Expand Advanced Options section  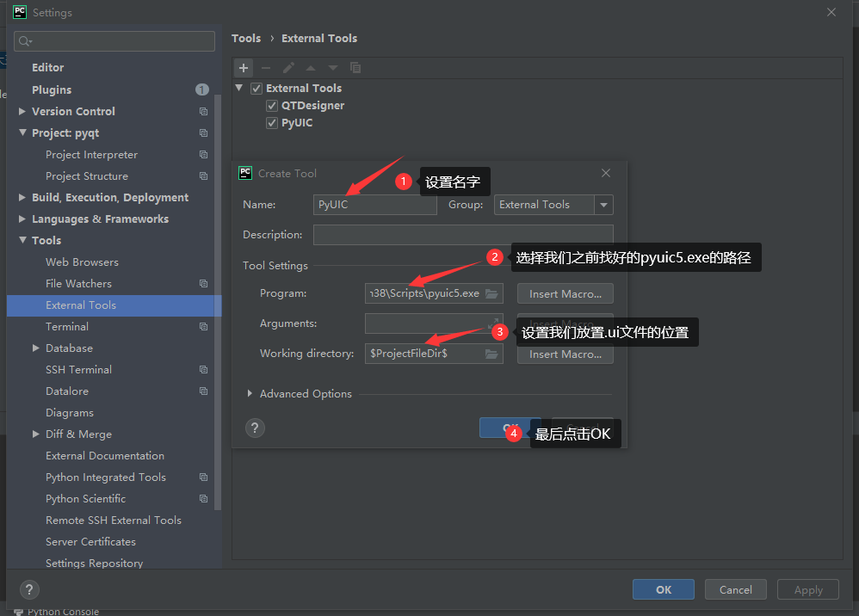point(250,393)
